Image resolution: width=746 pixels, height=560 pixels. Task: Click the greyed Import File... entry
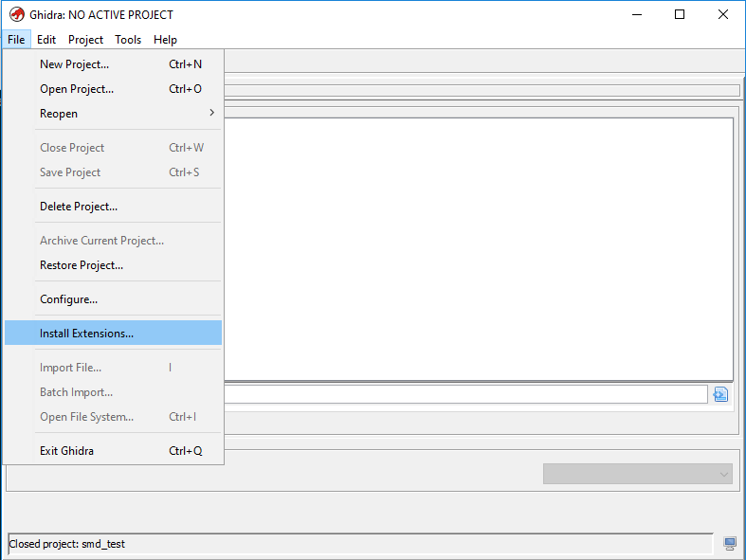click(113, 368)
